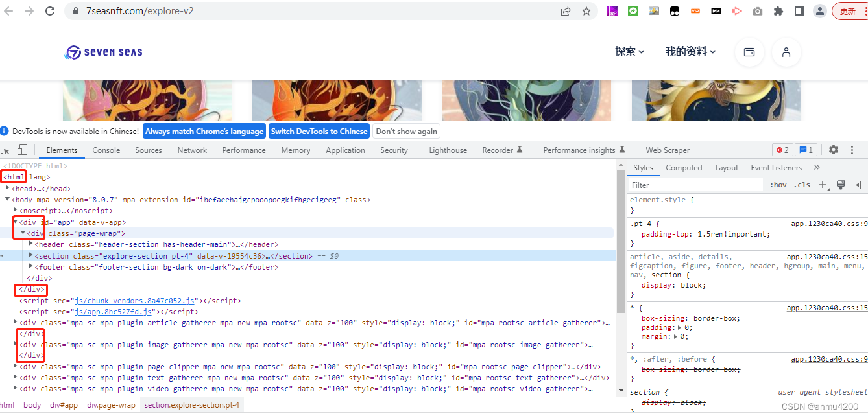Image resolution: width=868 pixels, height=416 pixels.
Task: Open the red errors counter showing 2
Action: pos(782,150)
